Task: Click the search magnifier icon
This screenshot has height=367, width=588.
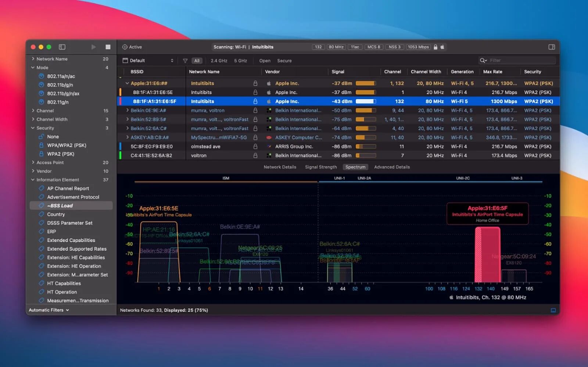Action: [483, 60]
